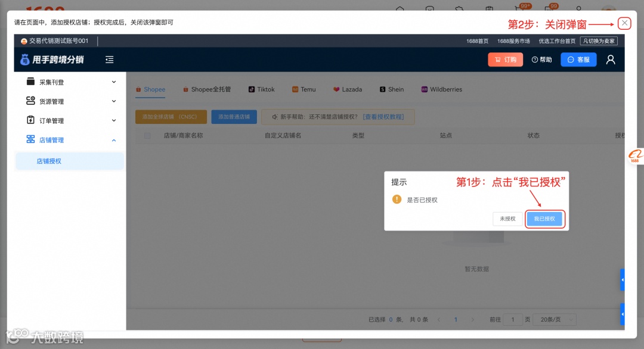Switch to the Shopee全托管 tab

(207, 89)
